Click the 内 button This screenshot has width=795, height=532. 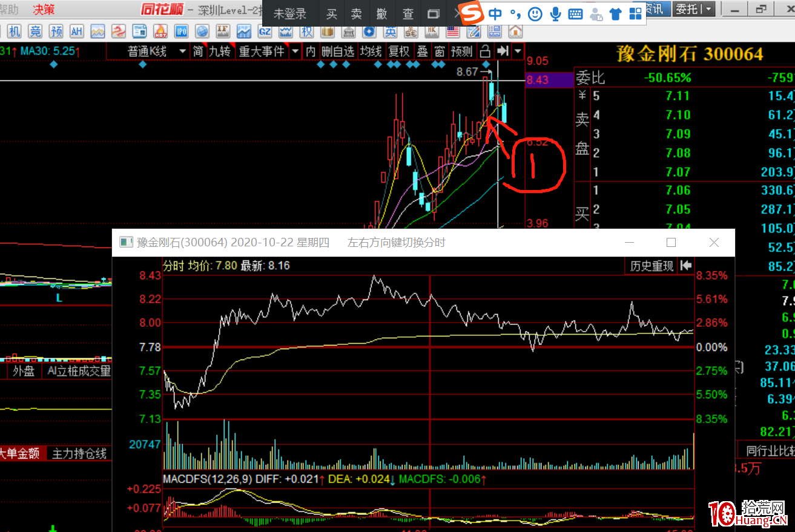(x=311, y=51)
